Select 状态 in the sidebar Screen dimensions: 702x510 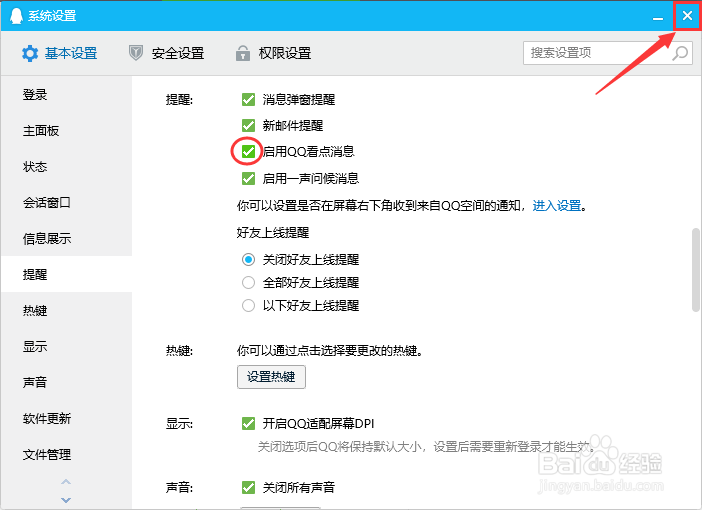(66, 167)
